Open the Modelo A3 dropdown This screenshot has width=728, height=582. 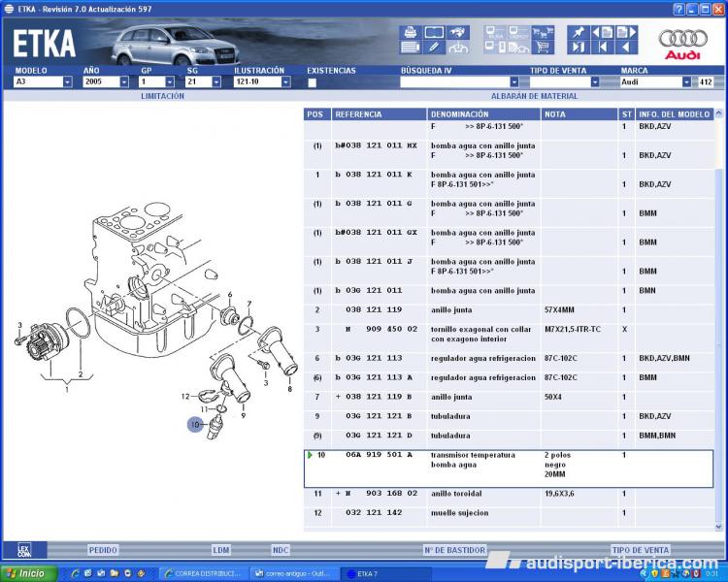68,82
